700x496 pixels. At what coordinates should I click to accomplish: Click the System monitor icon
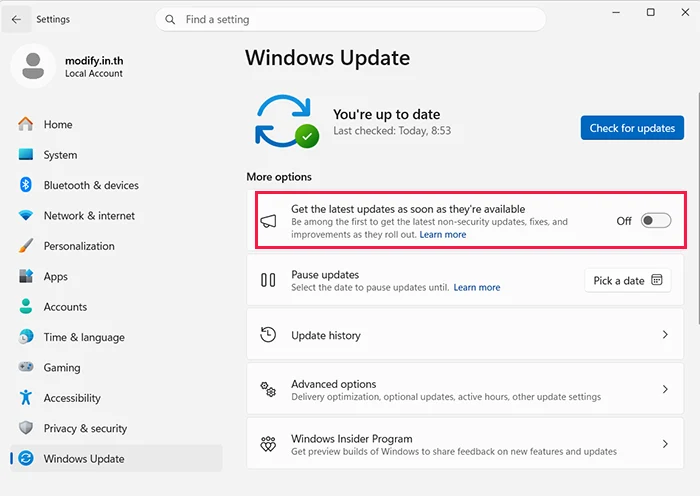pos(26,154)
